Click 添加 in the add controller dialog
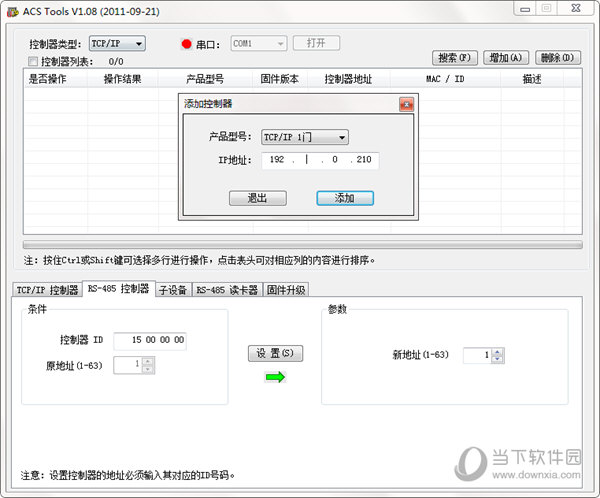This screenshot has width=600, height=498. 345,198
